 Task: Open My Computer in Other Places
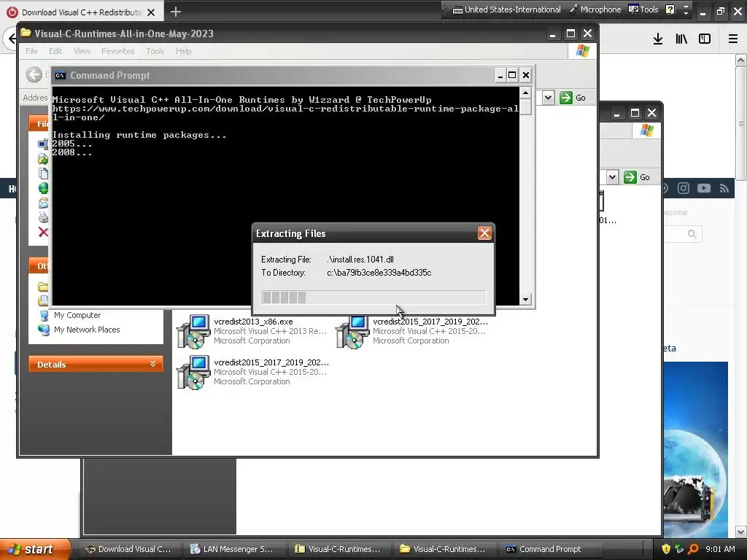click(x=77, y=315)
